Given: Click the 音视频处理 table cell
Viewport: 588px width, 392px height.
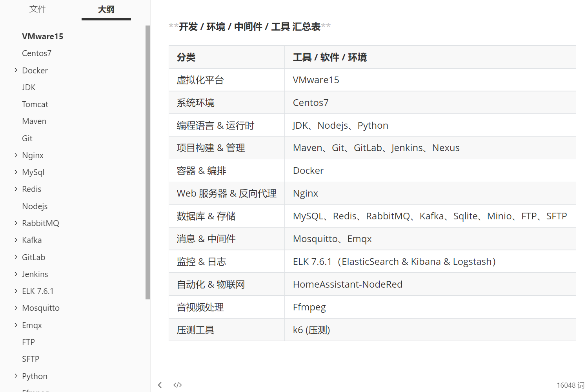Looking at the screenshot, I should pos(227,307).
